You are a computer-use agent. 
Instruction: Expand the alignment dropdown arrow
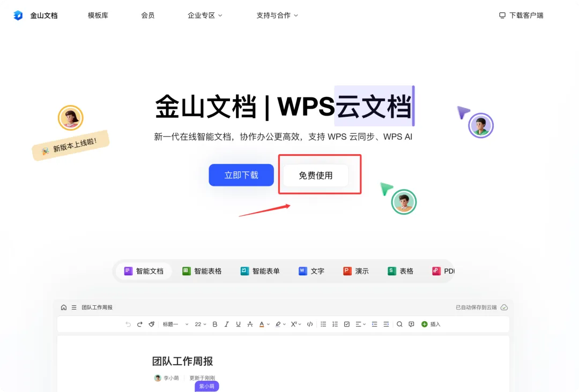pos(365,325)
